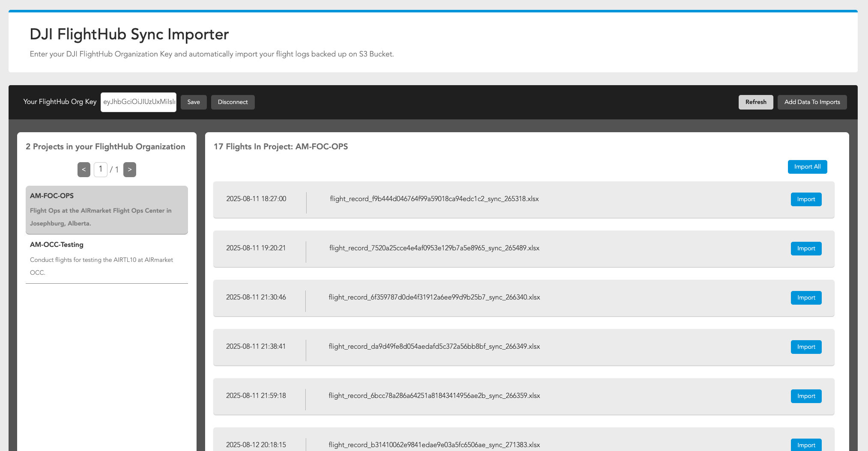Image resolution: width=868 pixels, height=451 pixels.
Task: Import flight recorded at 21:59:18
Action: coord(806,396)
